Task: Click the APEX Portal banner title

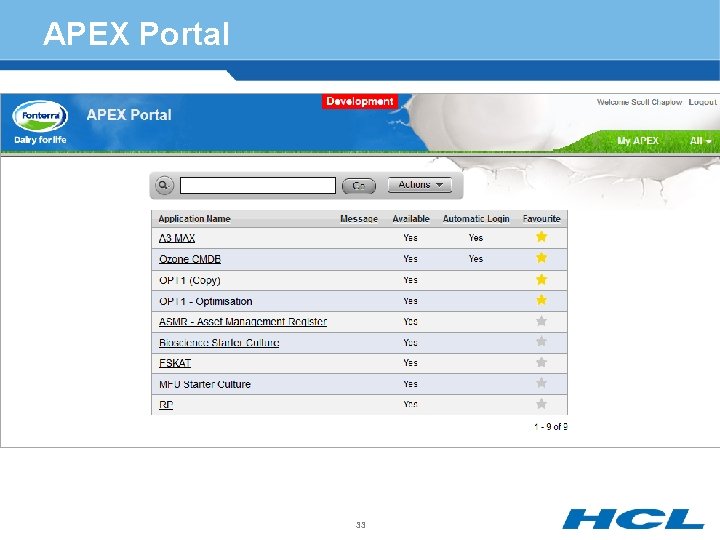Action: 129,115
